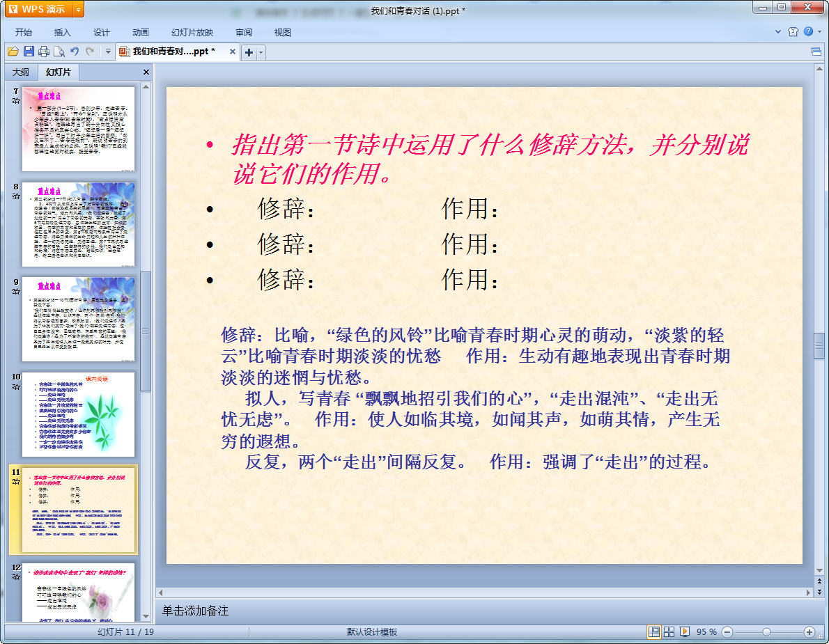Click the blue Help question mark icon
This screenshot has width=829, height=644.
[808, 32]
